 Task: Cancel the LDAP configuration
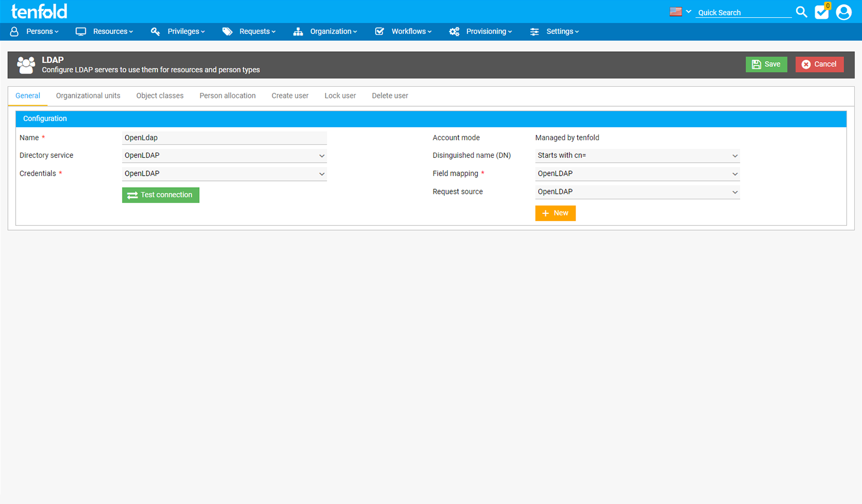[819, 64]
